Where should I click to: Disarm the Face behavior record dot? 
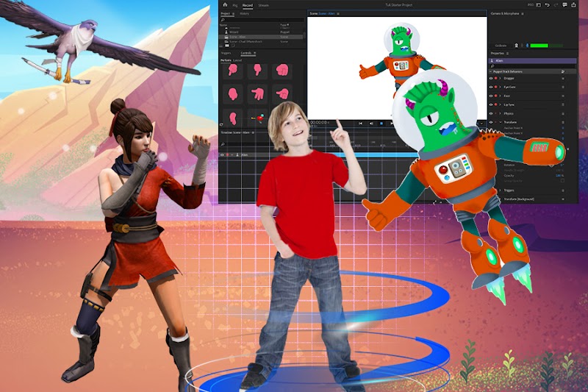point(495,96)
